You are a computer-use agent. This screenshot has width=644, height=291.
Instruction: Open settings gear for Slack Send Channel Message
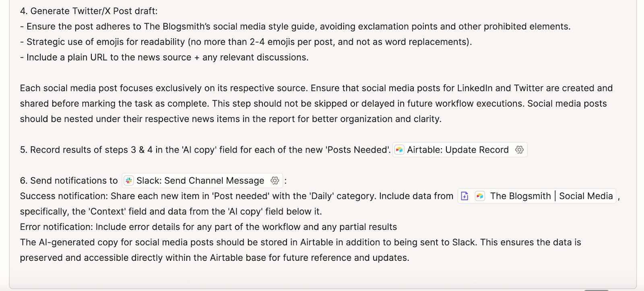[x=275, y=181]
